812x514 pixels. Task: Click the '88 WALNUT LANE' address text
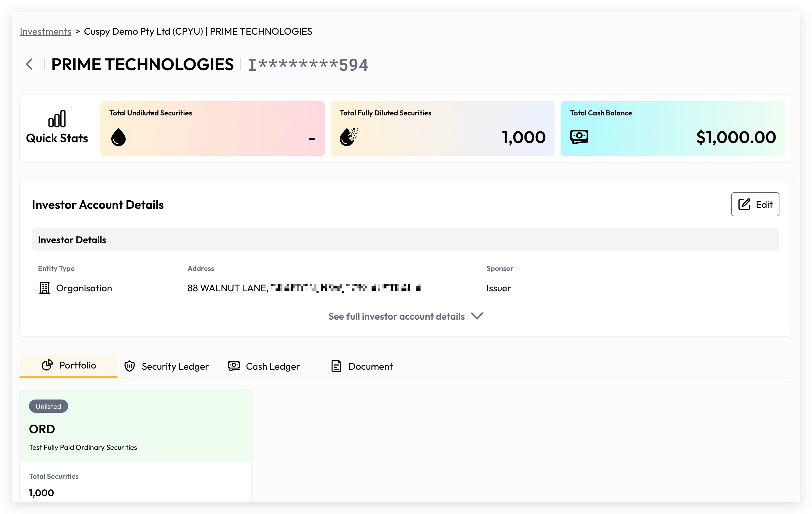(228, 288)
